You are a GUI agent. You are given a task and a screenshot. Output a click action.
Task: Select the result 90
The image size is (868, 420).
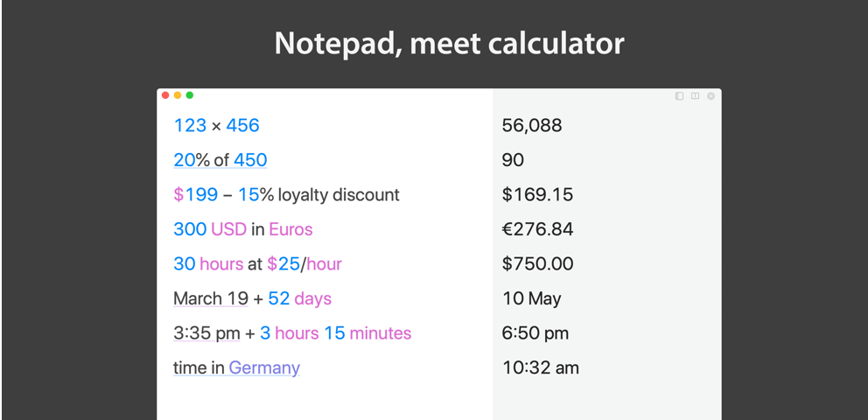(513, 160)
